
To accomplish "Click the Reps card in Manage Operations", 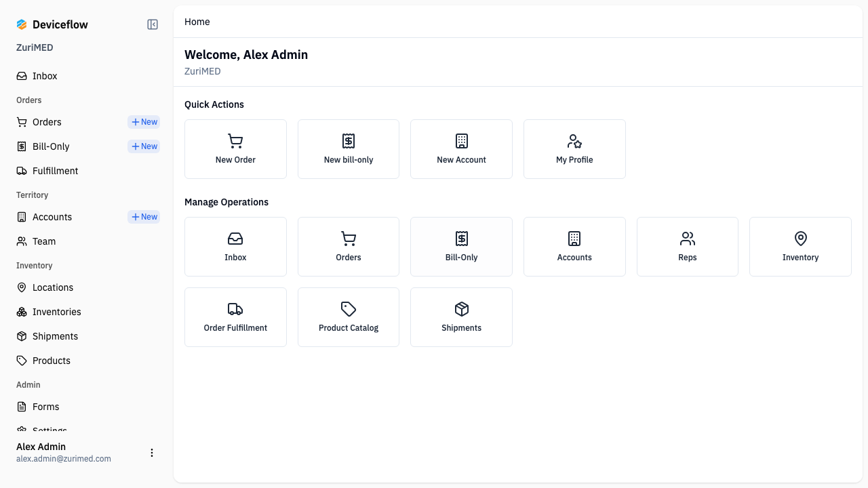I will [x=687, y=246].
